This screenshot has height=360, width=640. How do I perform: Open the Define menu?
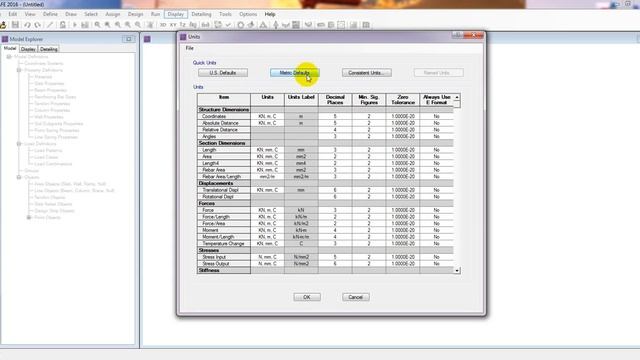[x=50, y=14]
